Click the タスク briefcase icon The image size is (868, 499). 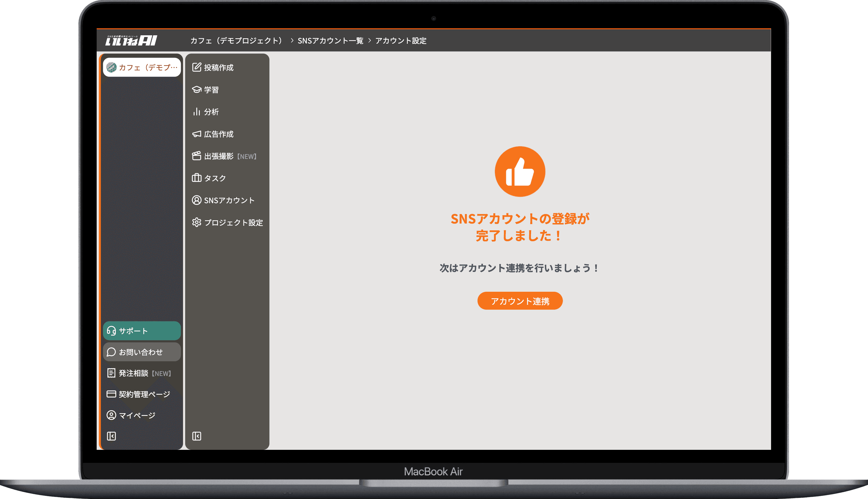tap(197, 178)
